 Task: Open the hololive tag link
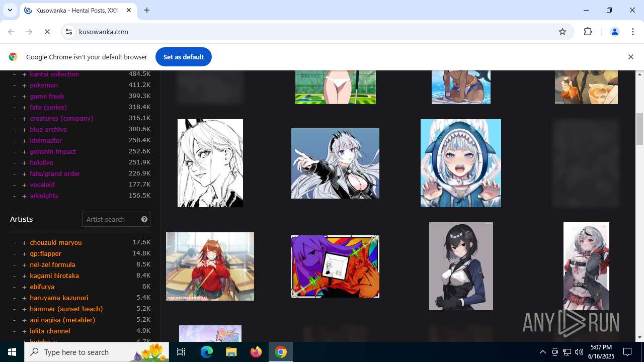point(41,162)
